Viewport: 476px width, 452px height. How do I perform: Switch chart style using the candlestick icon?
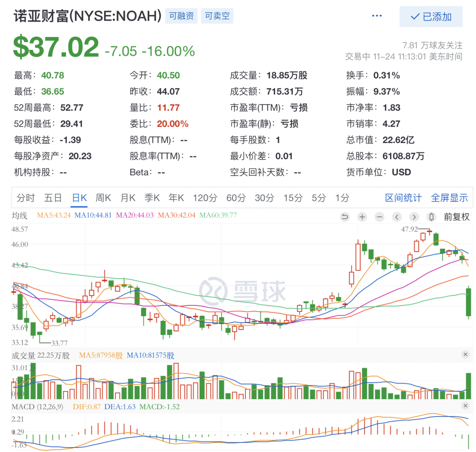(x=431, y=217)
